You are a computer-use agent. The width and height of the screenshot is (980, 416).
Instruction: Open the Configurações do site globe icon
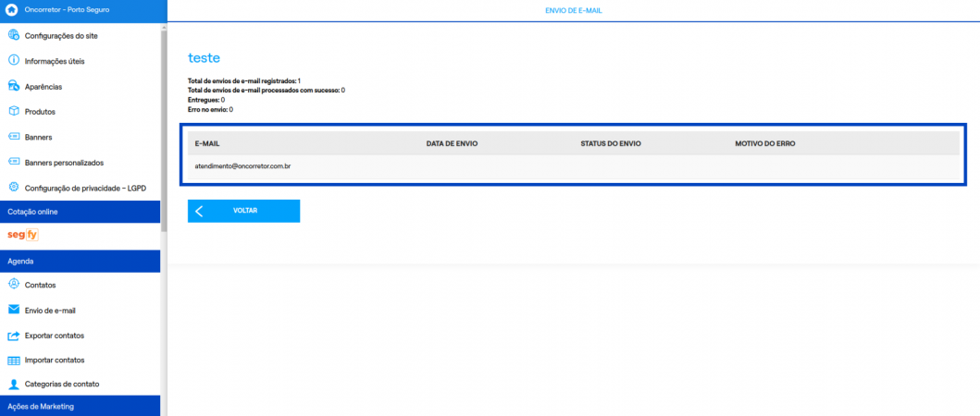click(13, 36)
